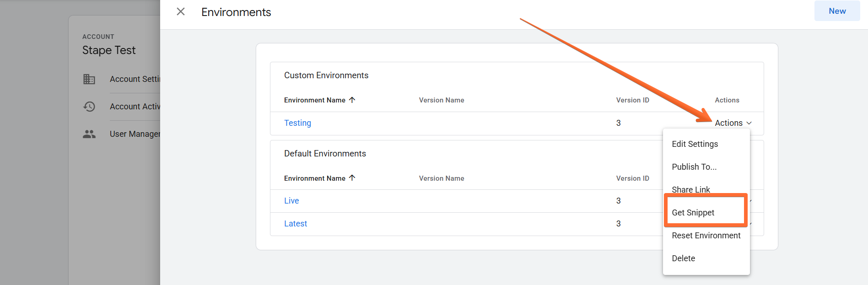This screenshot has height=285, width=868.
Task: Click the Default Environments section heading
Action: 325,154
